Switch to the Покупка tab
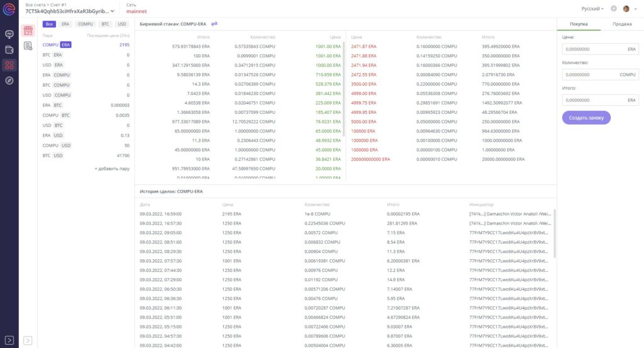This screenshot has width=644, height=348. [x=579, y=24]
